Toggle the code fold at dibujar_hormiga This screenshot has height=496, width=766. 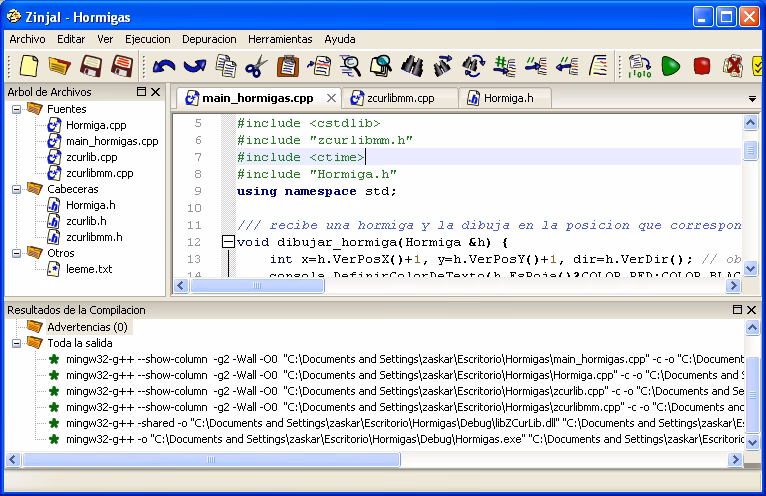[228, 241]
